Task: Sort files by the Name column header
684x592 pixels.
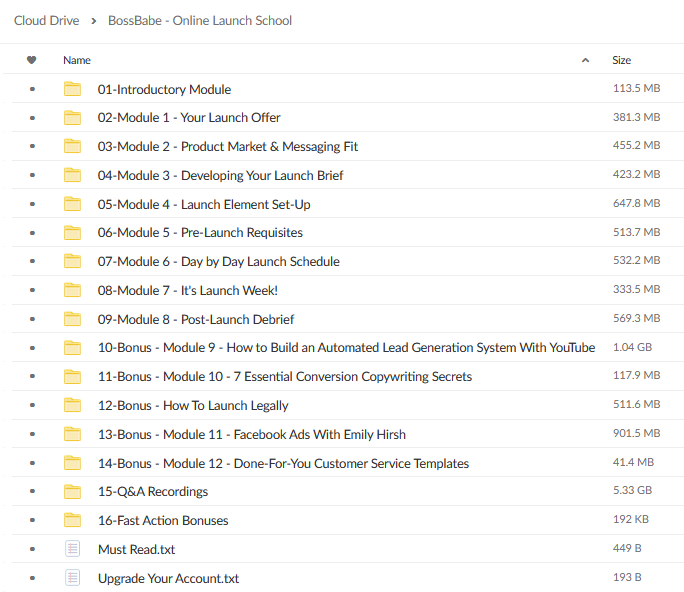Action: tap(77, 60)
